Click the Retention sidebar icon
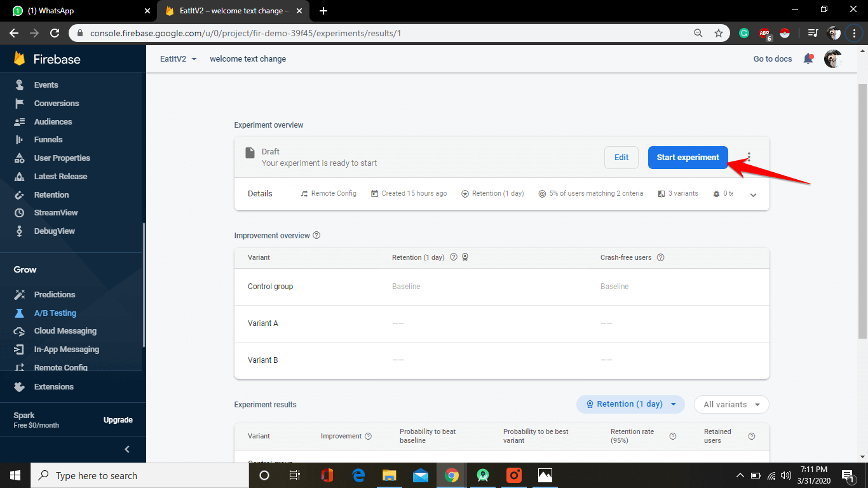The width and height of the screenshot is (868, 488). pyautogui.click(x=20, y=194)
